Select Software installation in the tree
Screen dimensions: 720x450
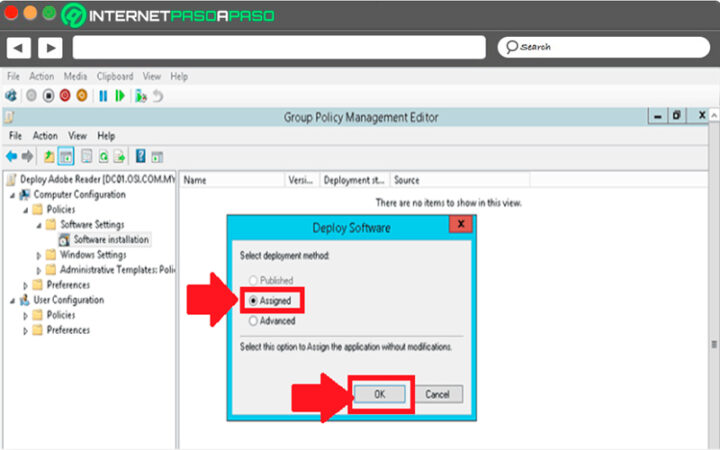[x=110, y=240]
